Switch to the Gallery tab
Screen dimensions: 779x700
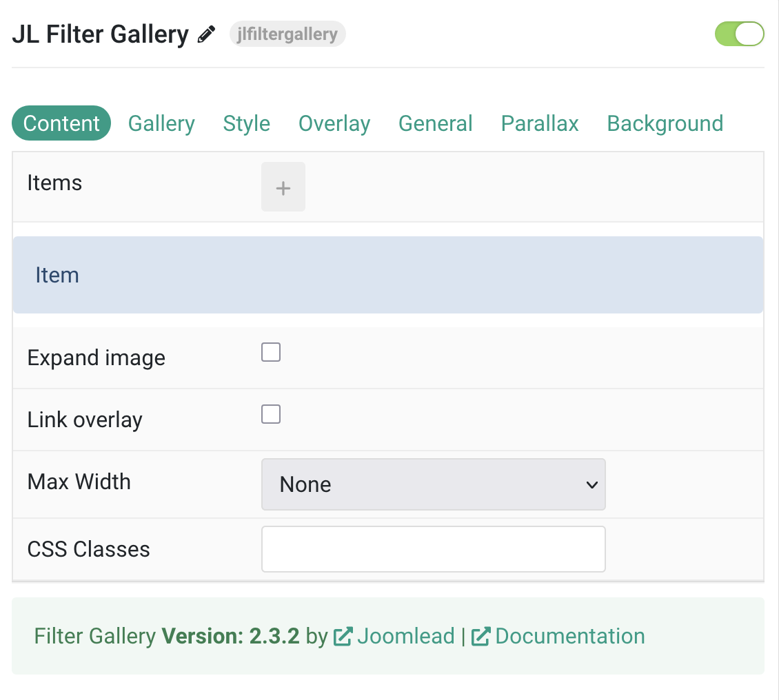[x=161, y=123]
